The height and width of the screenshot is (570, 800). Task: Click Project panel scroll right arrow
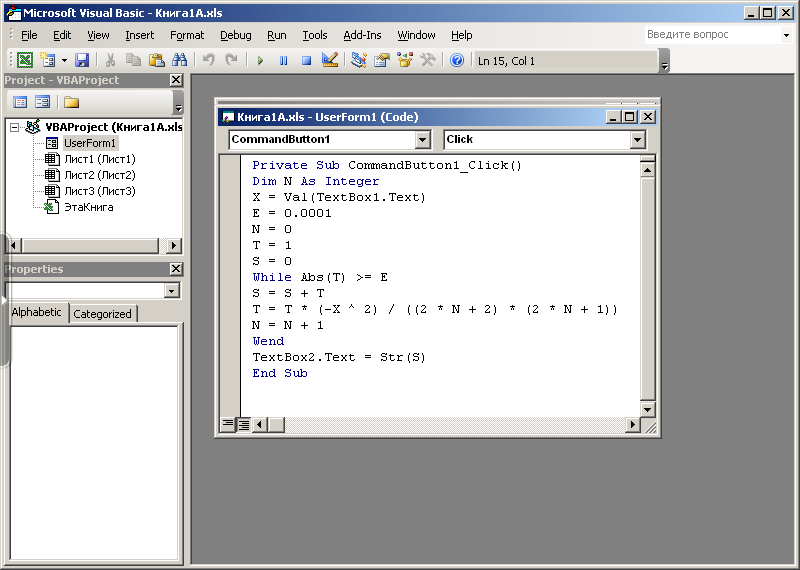click(174, 245)
